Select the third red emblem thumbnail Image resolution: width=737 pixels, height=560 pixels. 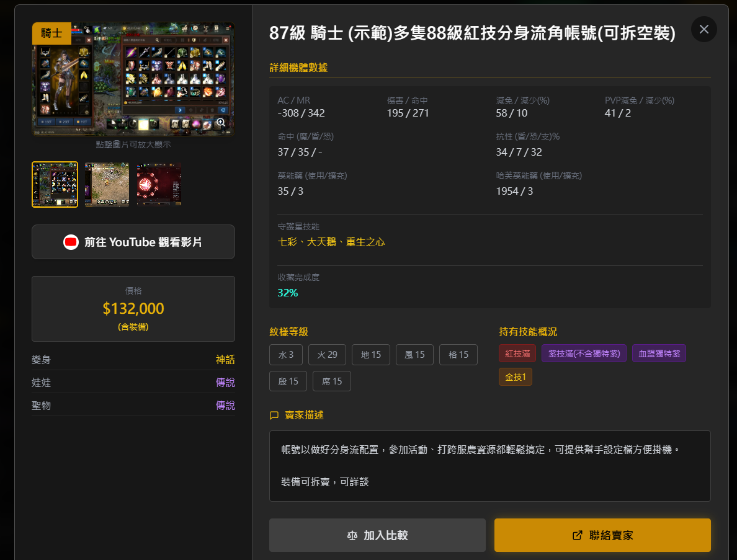pos(159,184)
